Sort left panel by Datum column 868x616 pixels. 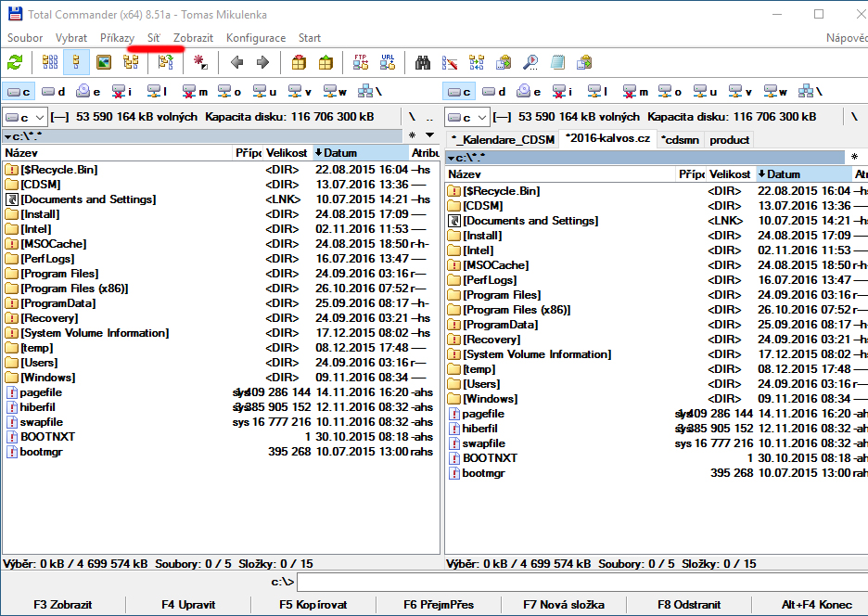coord(360,153)
